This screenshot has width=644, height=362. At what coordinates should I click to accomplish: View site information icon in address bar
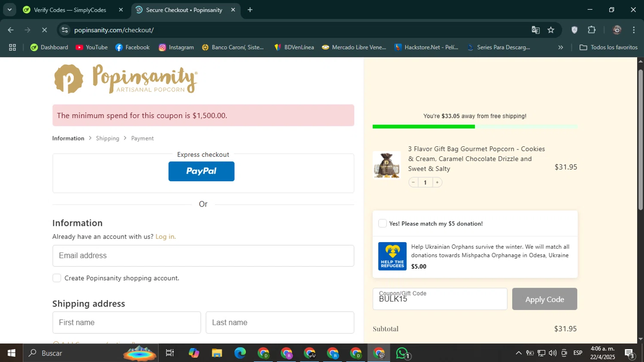65,30
